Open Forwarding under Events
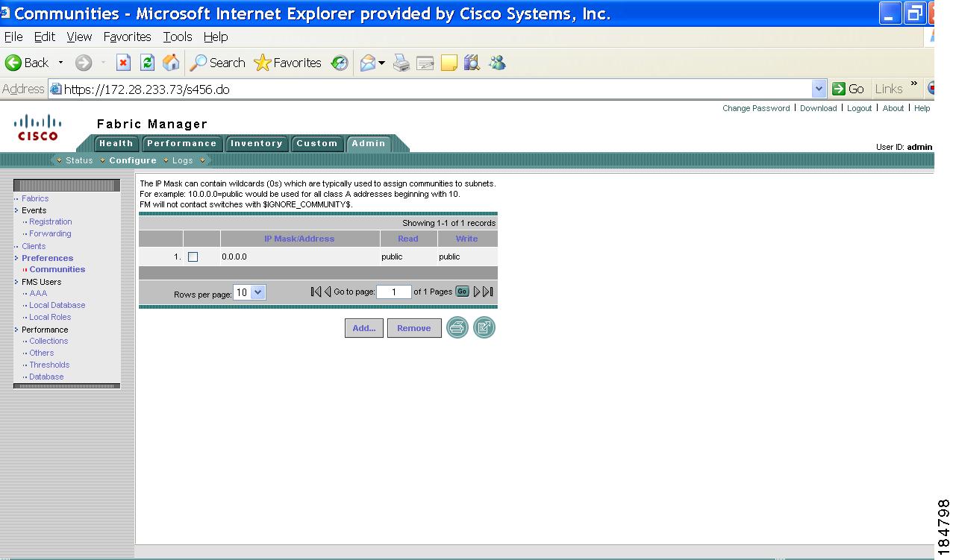 (50, 233)
